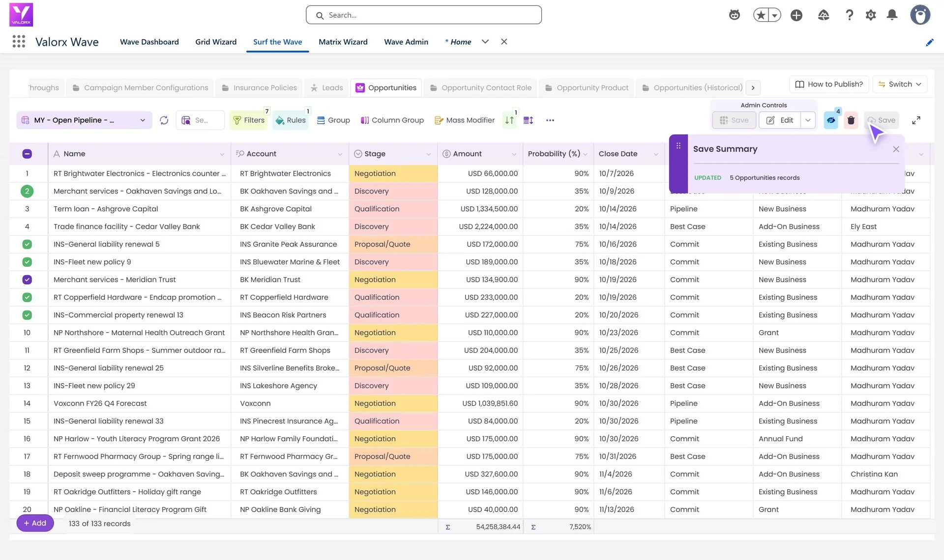The height and width of the screenshot is (560, 944).
Task: Open the user avatar profile menu
Action: tap(920, 15)
